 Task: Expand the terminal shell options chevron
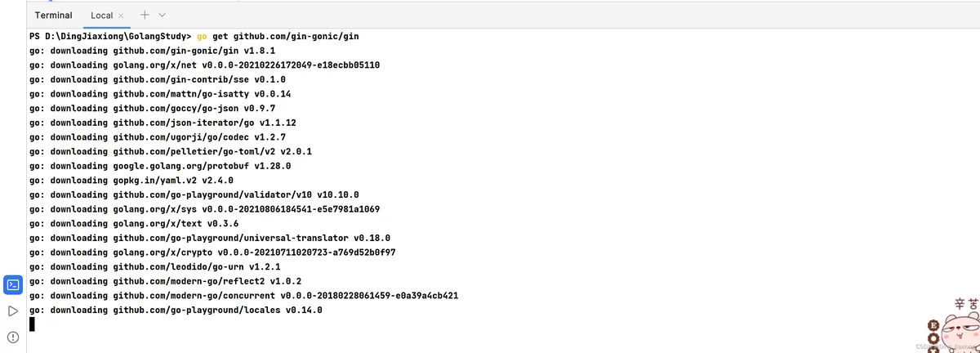click(x=162, y=16)
